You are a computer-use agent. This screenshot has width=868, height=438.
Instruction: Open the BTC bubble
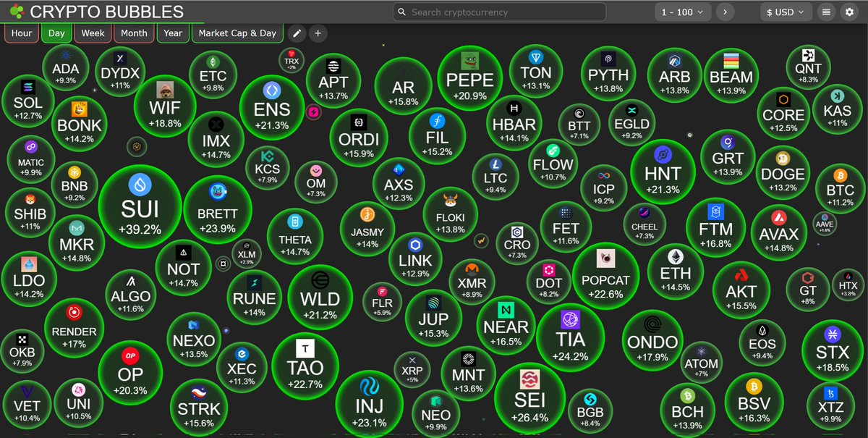coord(840,189)
